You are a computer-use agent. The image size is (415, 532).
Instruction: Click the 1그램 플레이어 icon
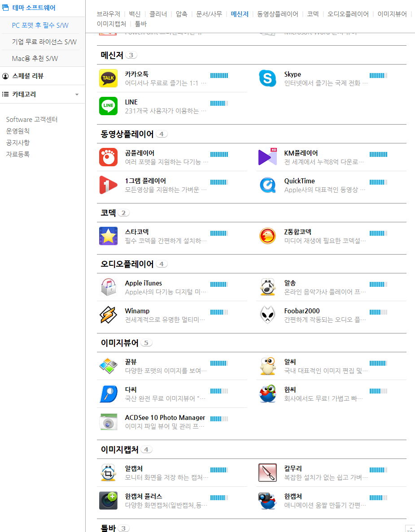coord(108,185)
